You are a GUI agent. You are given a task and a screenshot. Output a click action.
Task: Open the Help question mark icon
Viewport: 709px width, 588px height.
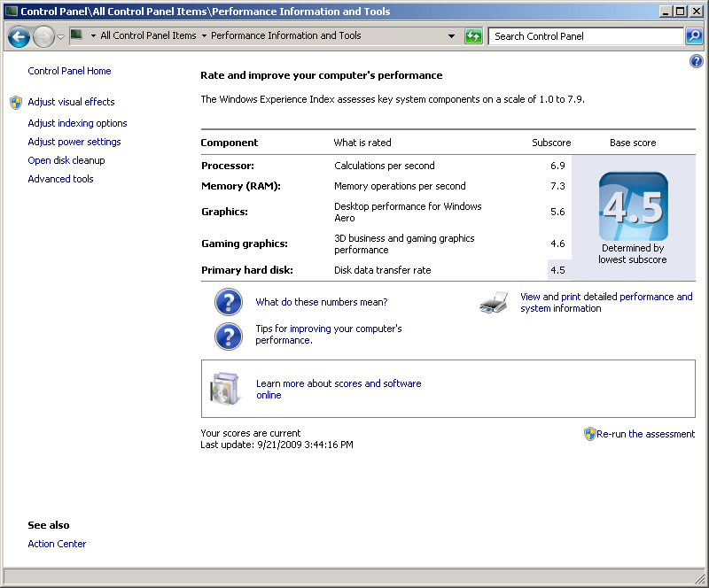[696, 61]
